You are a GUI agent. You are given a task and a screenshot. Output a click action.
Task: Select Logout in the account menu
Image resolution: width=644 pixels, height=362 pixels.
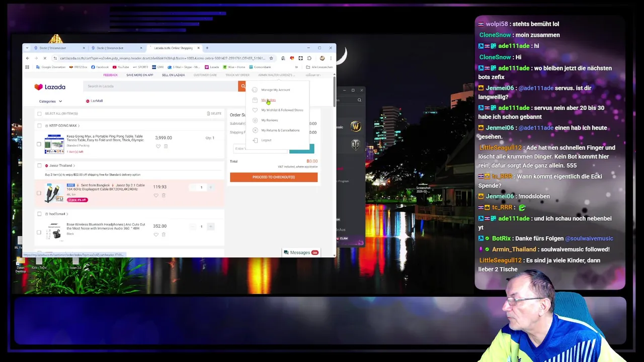click(266, 140)
